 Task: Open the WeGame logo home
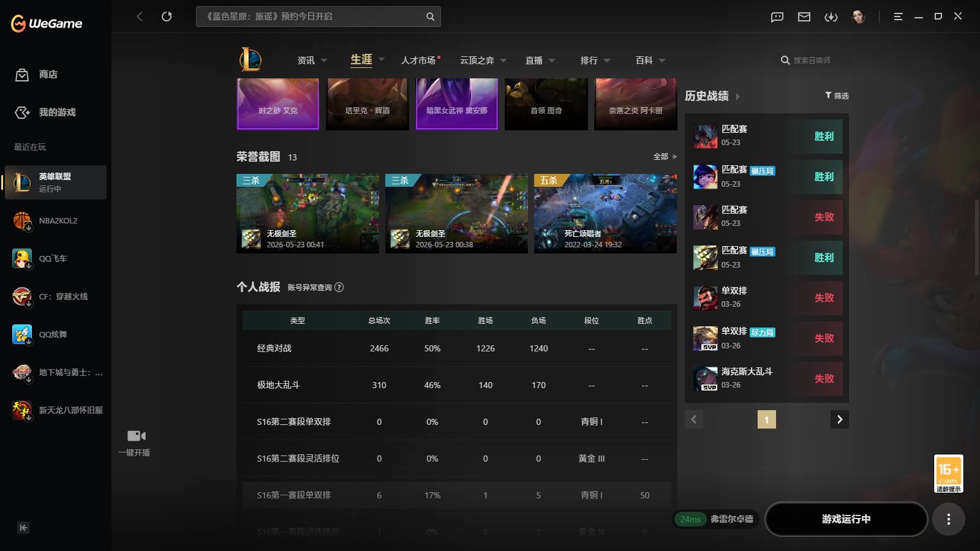tap(47, 23)
